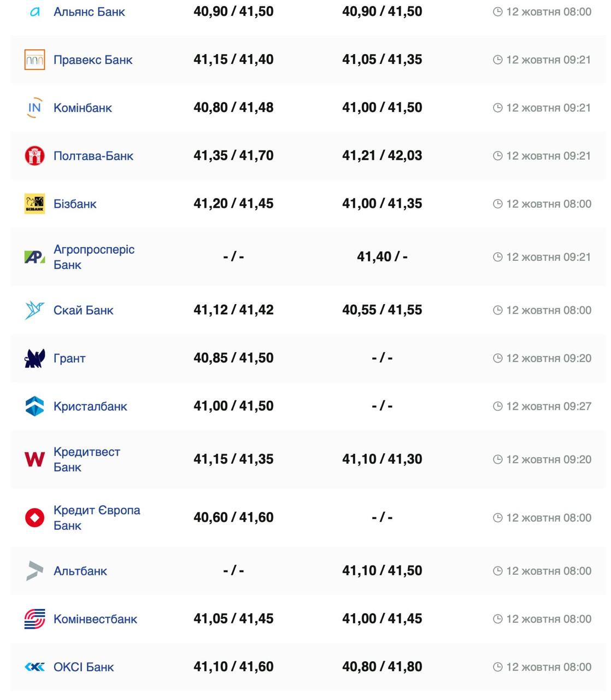Click the orange Правекс Банк logo
The height and width of the screenshot is (700, 611).
point(34,60)
